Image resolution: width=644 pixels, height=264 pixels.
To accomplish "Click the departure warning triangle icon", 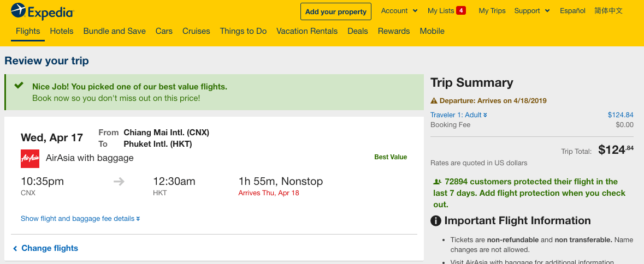I will [x=434, y=100].
